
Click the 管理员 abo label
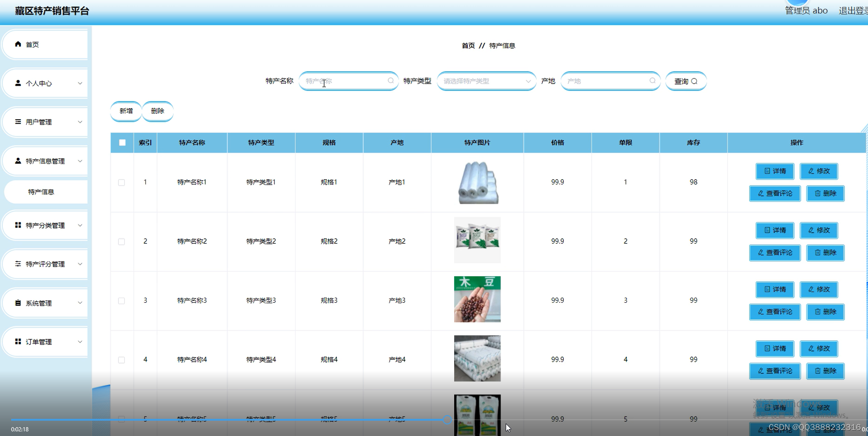tap(806, 11)
